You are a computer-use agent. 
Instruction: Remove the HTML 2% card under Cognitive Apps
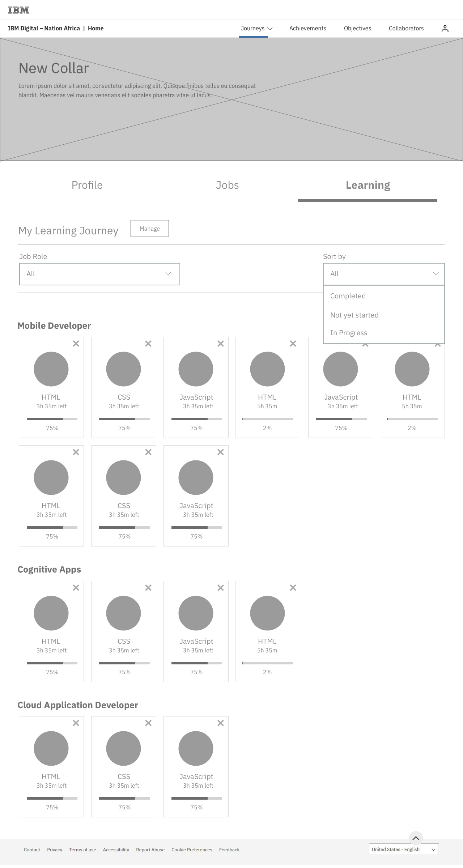(x=293, y=588)
